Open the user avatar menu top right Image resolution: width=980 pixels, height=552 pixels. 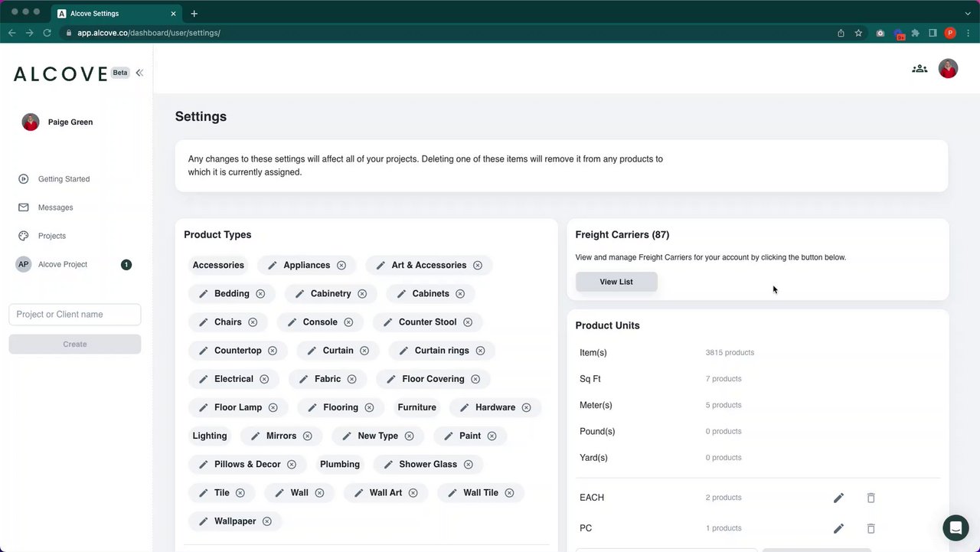[948, 69]
